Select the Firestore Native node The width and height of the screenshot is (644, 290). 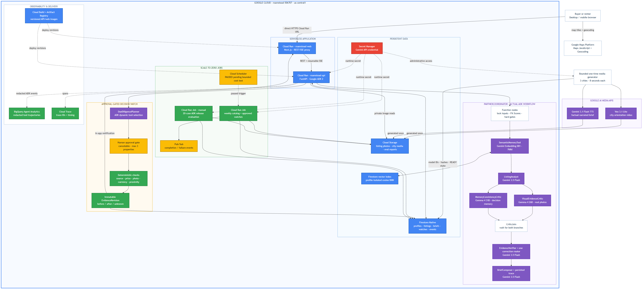[x=427, y=226]
